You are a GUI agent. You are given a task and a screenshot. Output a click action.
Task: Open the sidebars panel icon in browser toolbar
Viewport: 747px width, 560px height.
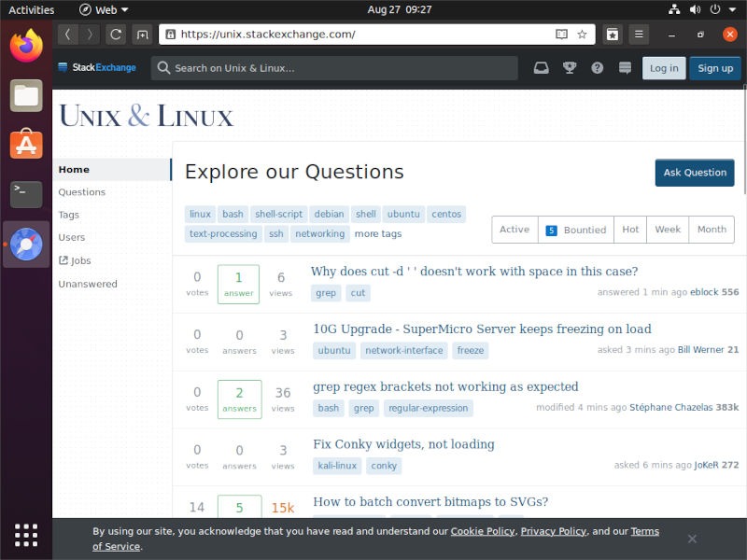pos(612,34)
